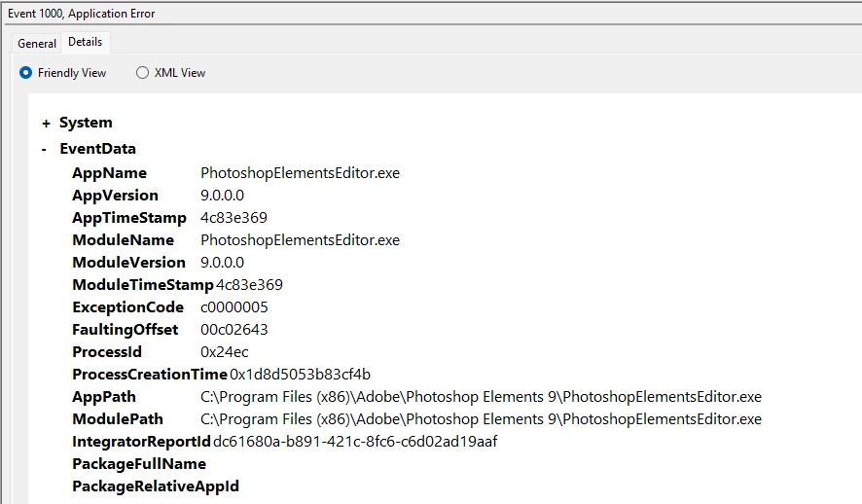This screenshot has height=504, width=862.
Task: Select the Details tab
Action: pos(86,42)
